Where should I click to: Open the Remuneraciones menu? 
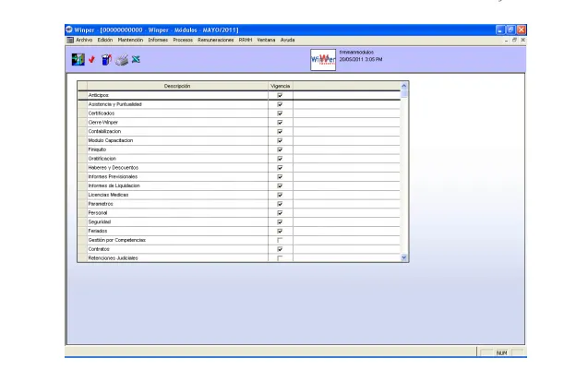(x=216, y=40)
